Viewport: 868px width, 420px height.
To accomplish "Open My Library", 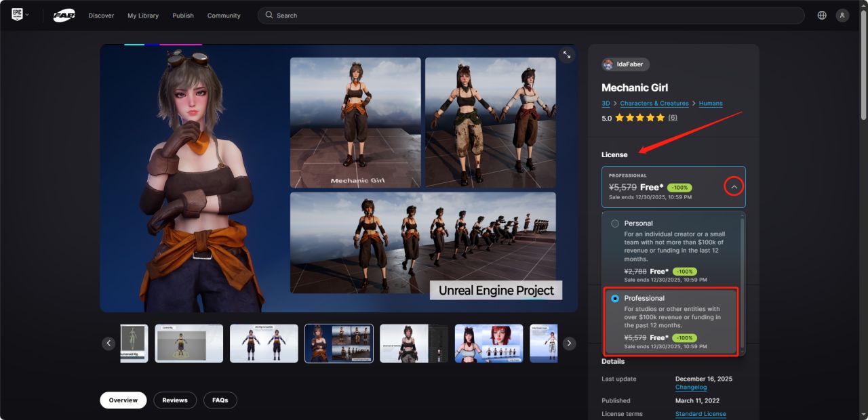I will click(x=143, y=16).
